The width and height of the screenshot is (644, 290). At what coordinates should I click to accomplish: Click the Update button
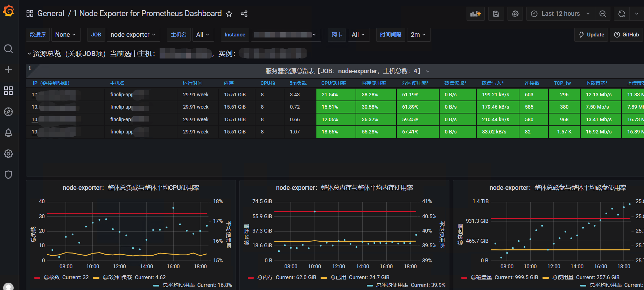point(591,35)
